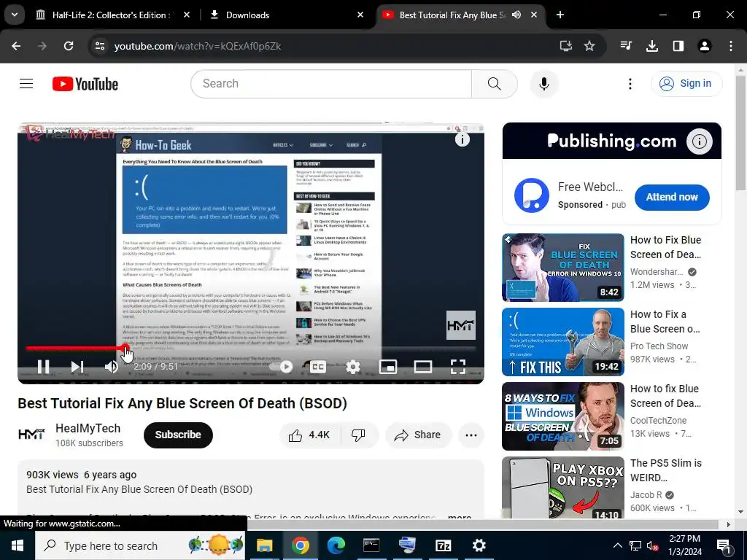Open video player settings gear

pos(353,366)
